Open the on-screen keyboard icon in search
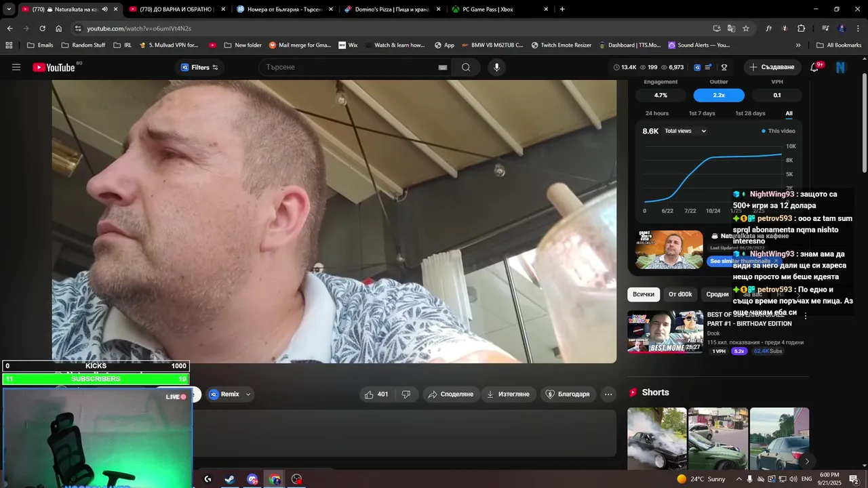 point(443,67)
